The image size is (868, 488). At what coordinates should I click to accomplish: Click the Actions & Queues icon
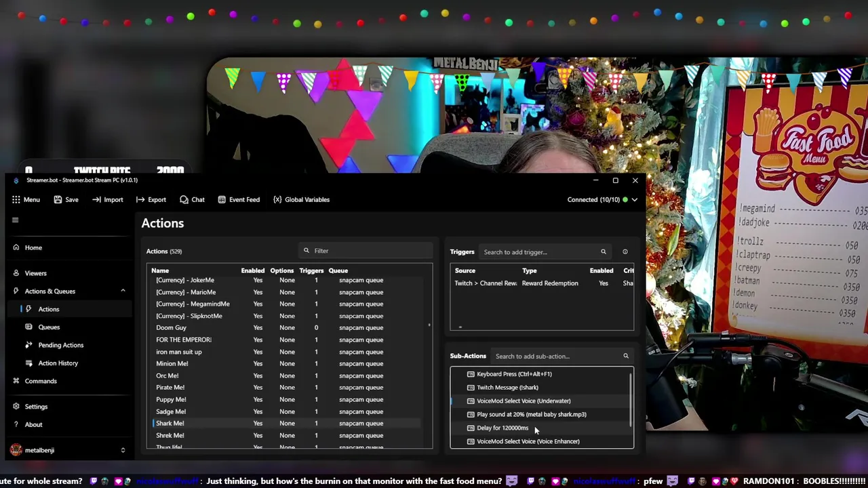pyautogui.click(x=16, y=291)
